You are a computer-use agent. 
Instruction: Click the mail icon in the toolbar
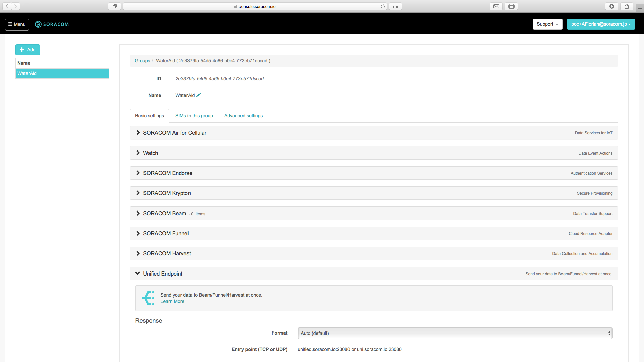496,6
